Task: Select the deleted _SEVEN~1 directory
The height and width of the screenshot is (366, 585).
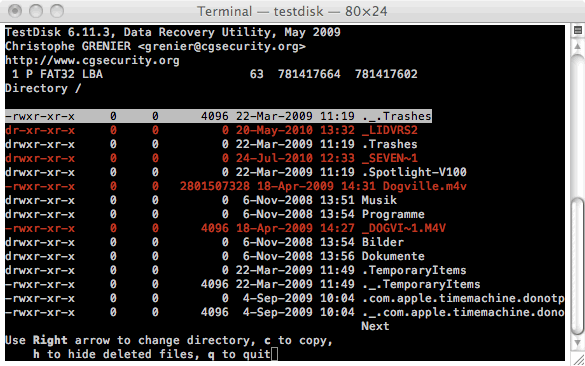Action: pos(211,158)
